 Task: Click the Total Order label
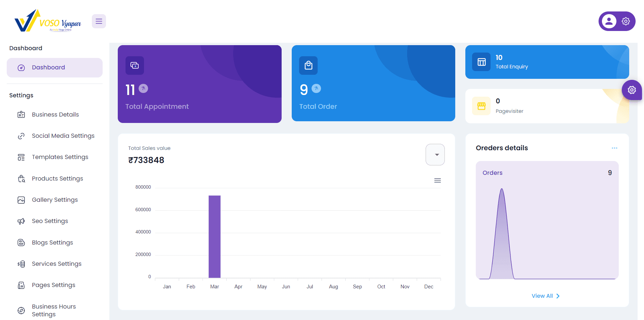318,106
